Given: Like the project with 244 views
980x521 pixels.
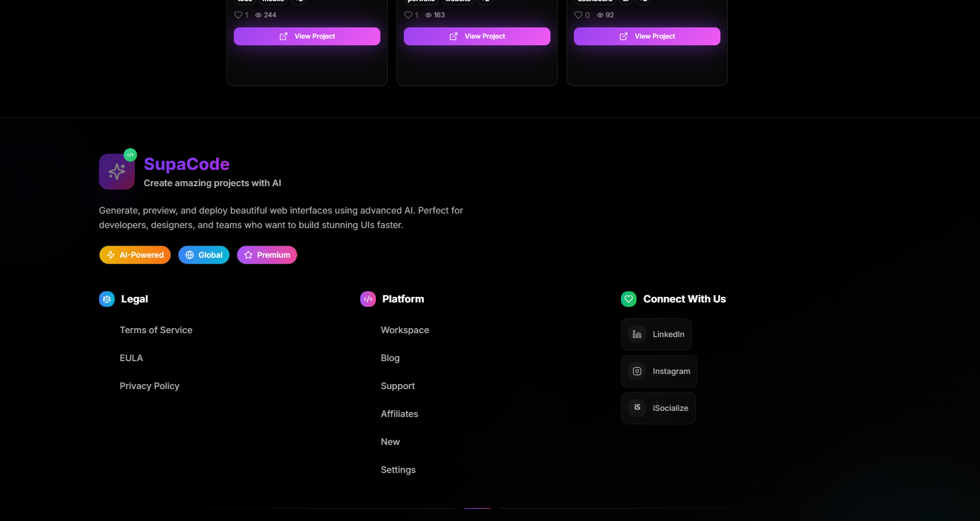Looking at the screenshot, I should 238,15.
